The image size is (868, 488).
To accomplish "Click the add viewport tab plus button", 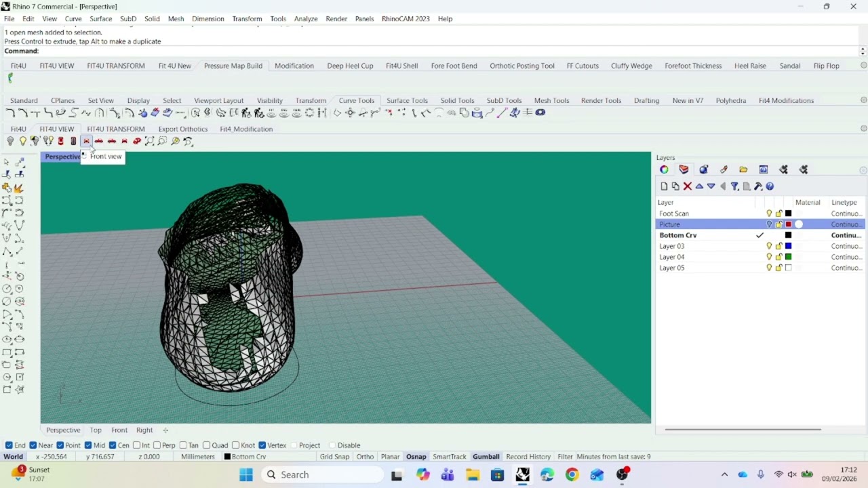I will click(165, 430).
